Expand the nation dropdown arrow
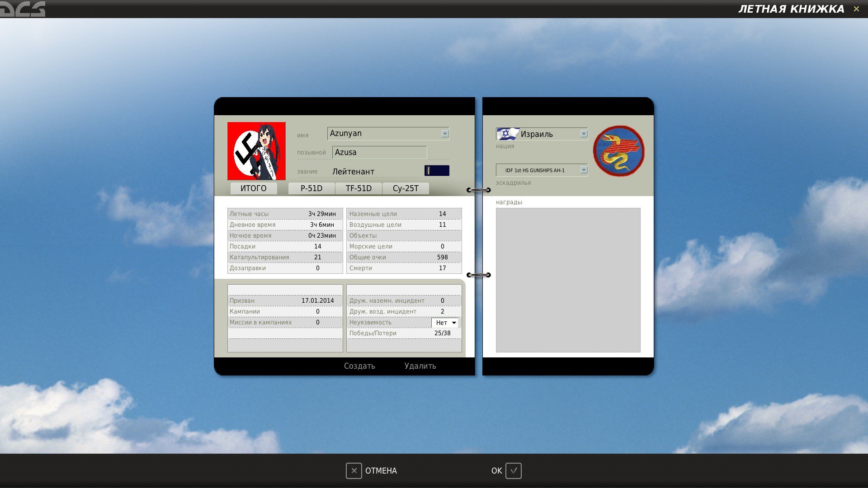 tap(584, 134)
